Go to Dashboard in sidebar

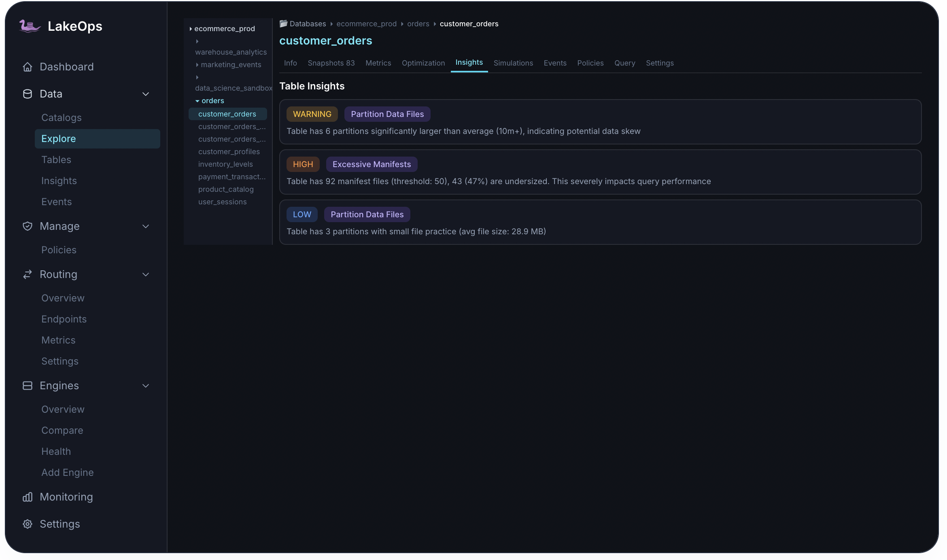pyautogui.click(x=67, y=67)
